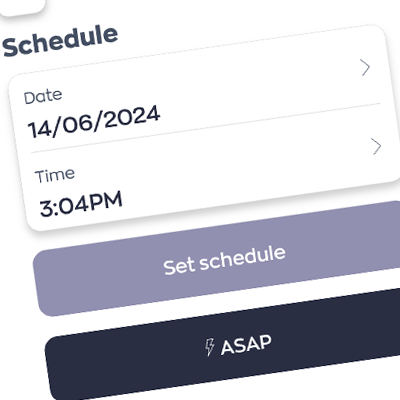Click the right arrow next to the time
This screenshot has height=400, width=400.
click(376, 147)
